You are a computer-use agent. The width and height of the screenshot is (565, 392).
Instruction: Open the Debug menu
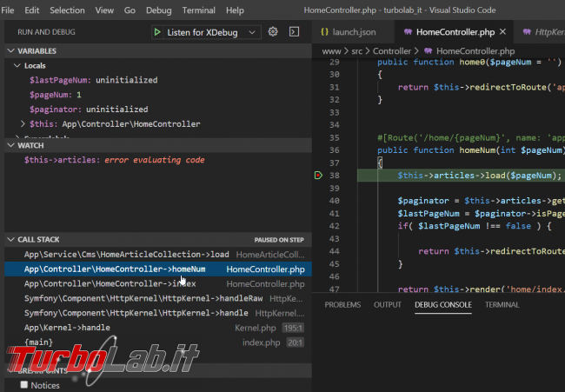click(x=158, y=10)
